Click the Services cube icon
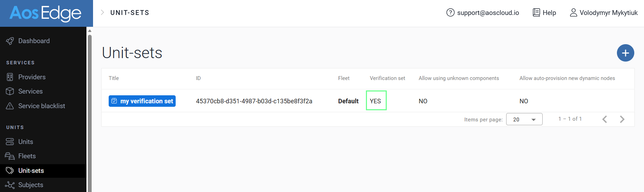 click(10, 91)
